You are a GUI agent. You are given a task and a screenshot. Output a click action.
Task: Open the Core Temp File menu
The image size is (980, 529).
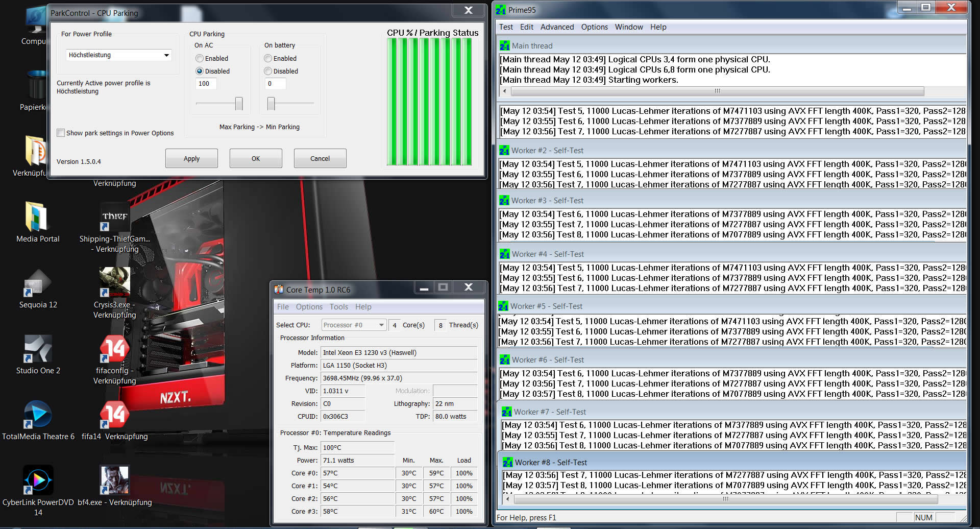click(x=283, y=307)
